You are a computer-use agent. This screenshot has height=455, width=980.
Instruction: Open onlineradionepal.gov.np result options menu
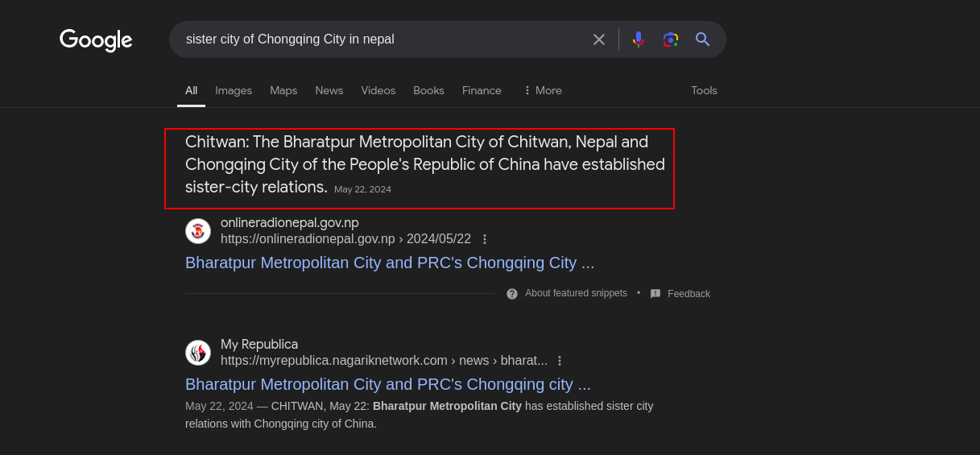click(x=485, y=239)
